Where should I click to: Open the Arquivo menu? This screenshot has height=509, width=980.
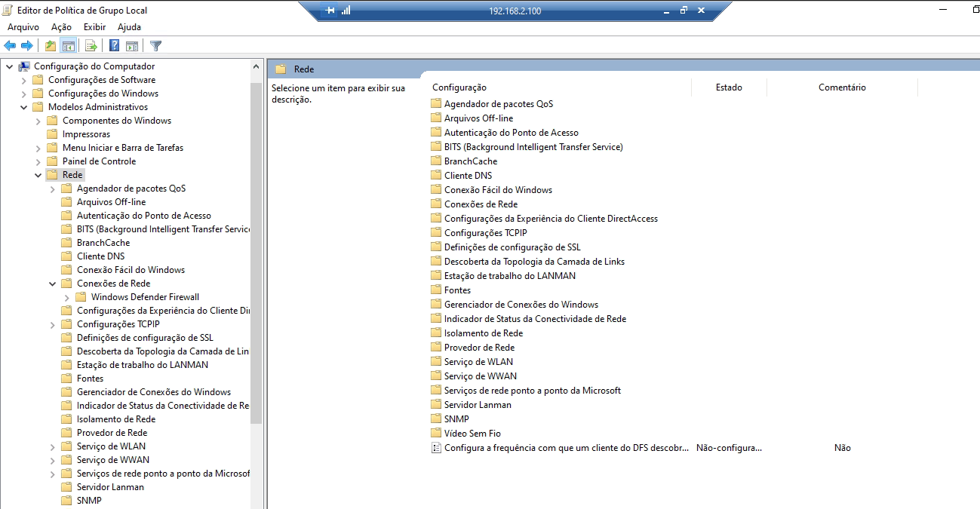pyautogui.click(x=23, y=27)
